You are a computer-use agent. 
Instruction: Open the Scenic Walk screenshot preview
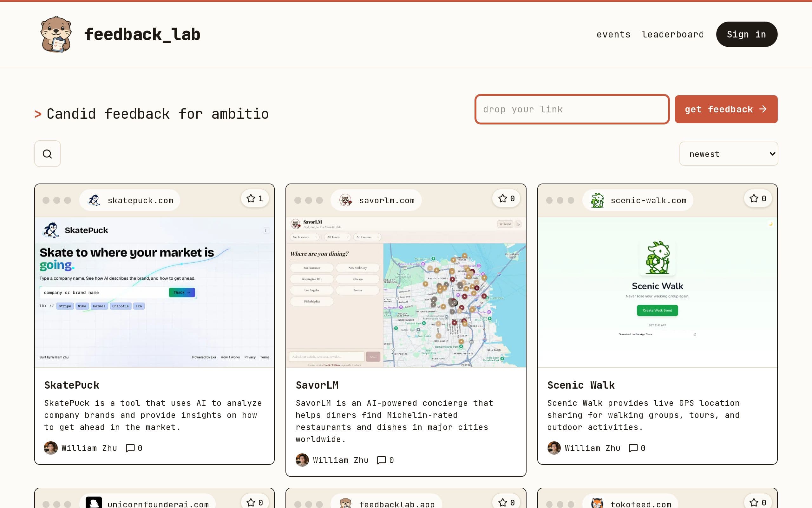coord(657,292)
